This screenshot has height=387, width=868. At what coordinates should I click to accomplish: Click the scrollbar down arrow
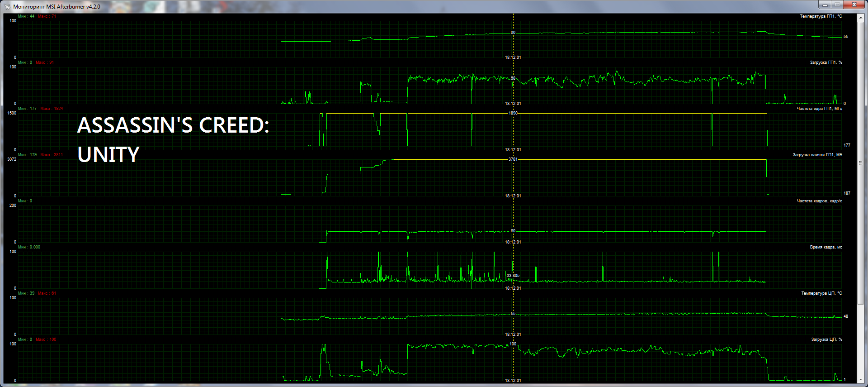point(860,380)
